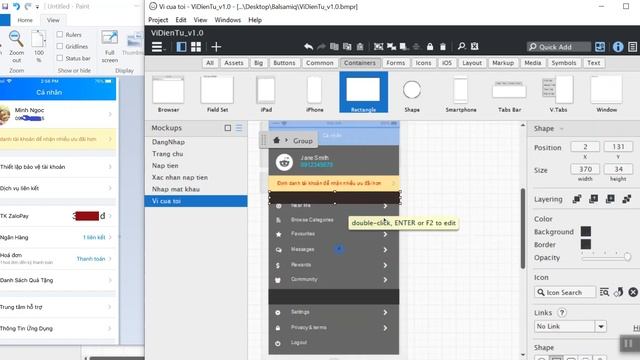Open the Help menu
This screenshot has height=360, width=640.
click(255, 20)
